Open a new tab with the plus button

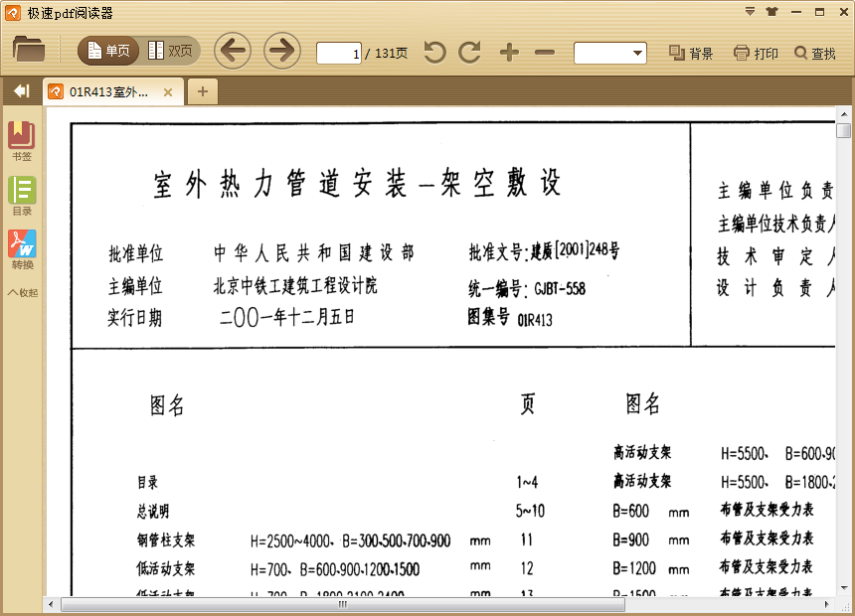tap(202, 90)
